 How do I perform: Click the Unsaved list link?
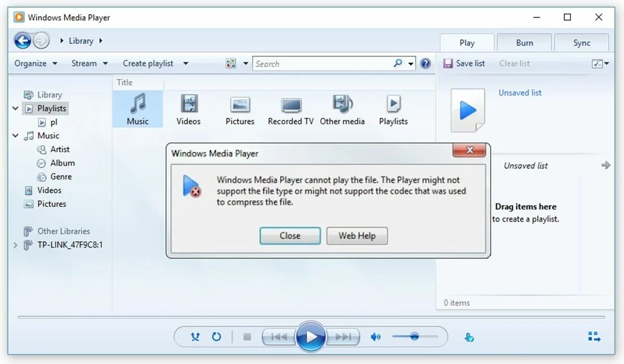[x=520, y=93]
